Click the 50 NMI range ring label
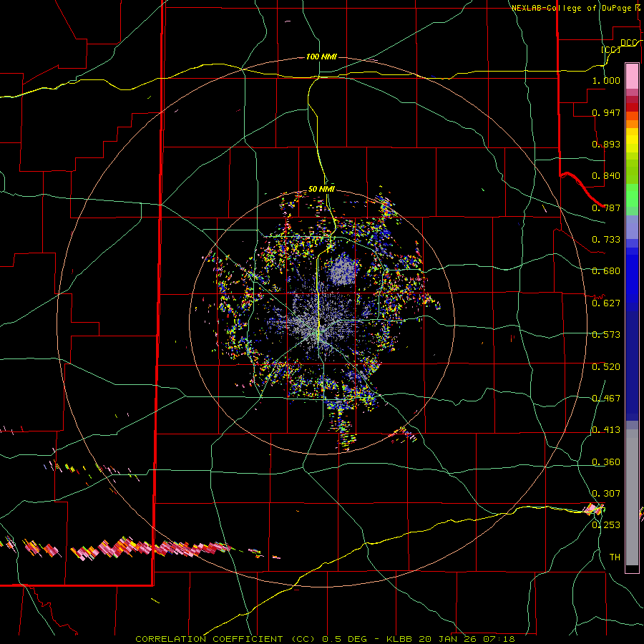The width and height of the screenshot is (644, 644). (x=321, y=189)
